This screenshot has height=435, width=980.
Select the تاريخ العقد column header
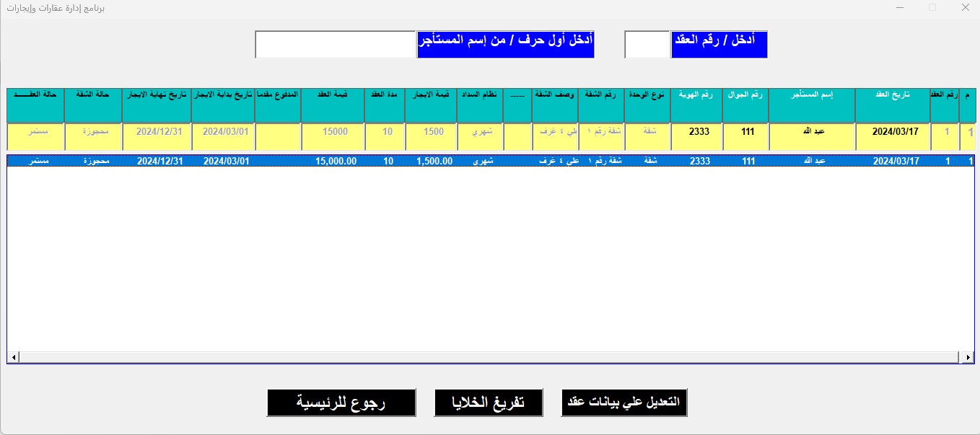(x=893, y=105)
